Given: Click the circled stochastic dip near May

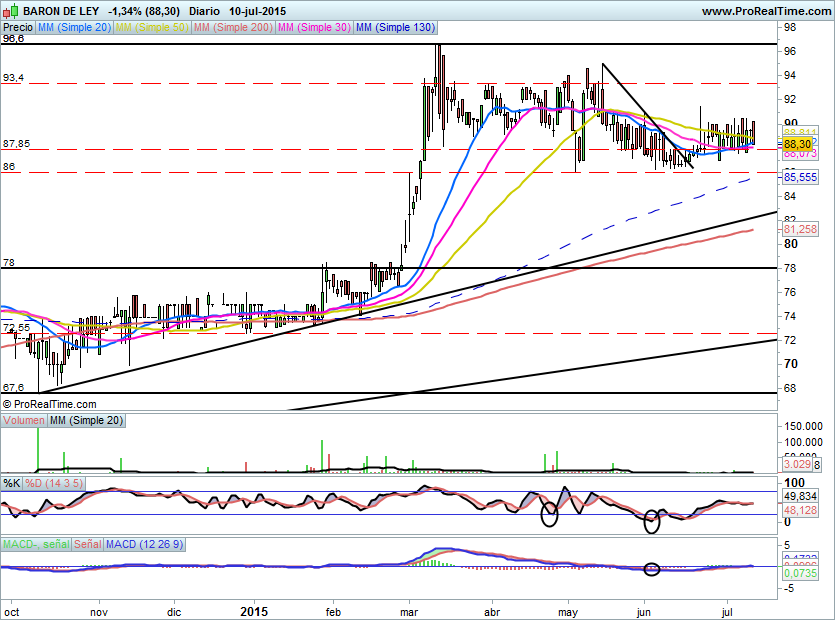Looking at the screenshot, I should pyautogui.click(x=549, y=514).
